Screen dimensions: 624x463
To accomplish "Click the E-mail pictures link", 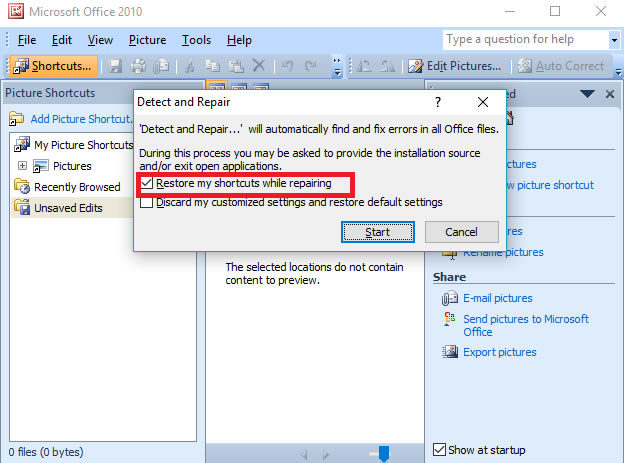I will [x=497, y=298].
